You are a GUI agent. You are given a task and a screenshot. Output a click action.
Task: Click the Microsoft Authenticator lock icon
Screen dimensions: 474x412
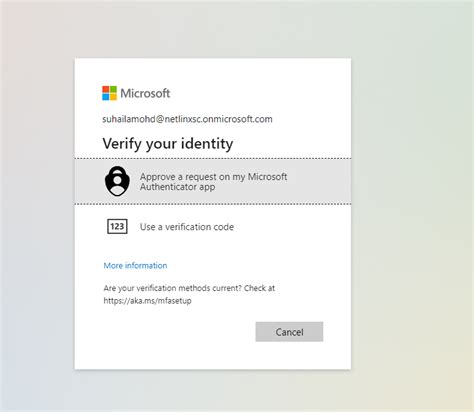[x=117, y=181]
